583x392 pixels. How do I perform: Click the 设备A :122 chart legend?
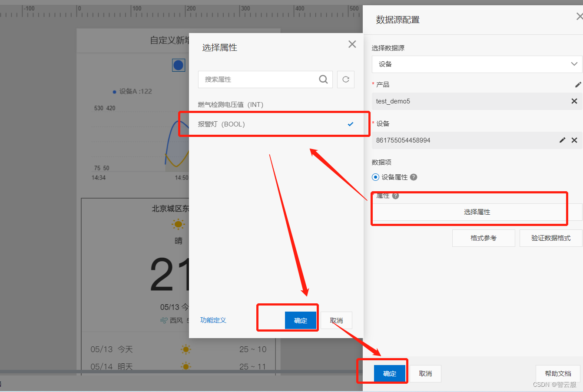coord(132,91)
